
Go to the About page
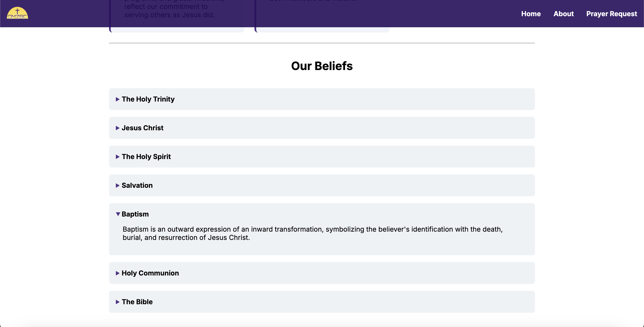coord(563,14)
